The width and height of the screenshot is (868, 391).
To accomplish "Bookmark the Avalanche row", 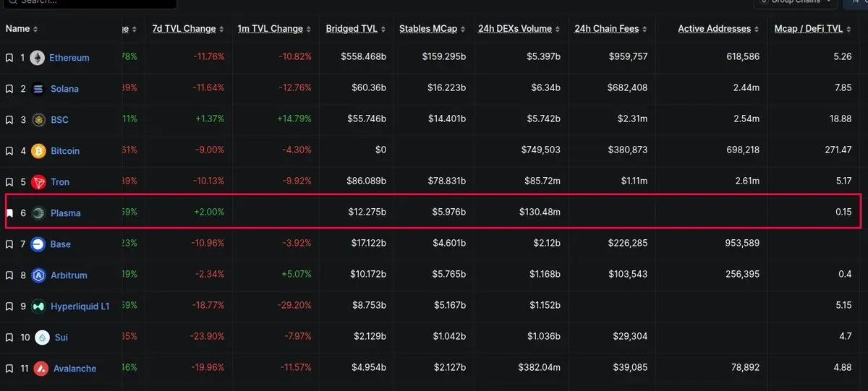I will pyautogui.click(x=9, y=369).
